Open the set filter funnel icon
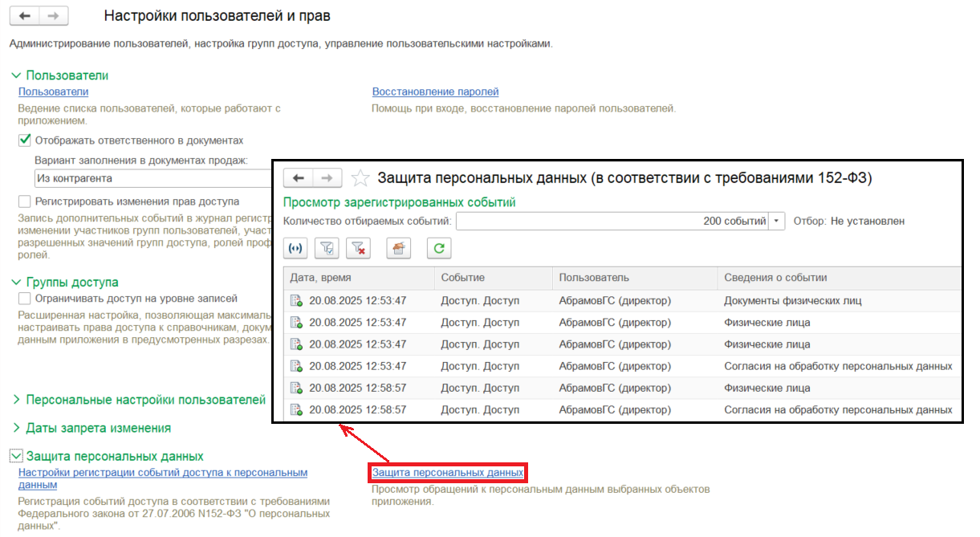 [327, 249]
